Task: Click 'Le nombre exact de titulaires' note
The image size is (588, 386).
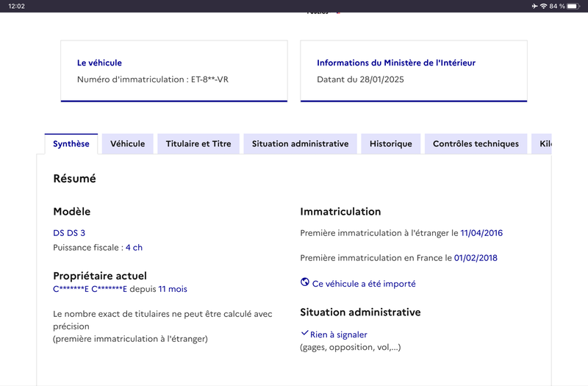Action: pos(162,320)
